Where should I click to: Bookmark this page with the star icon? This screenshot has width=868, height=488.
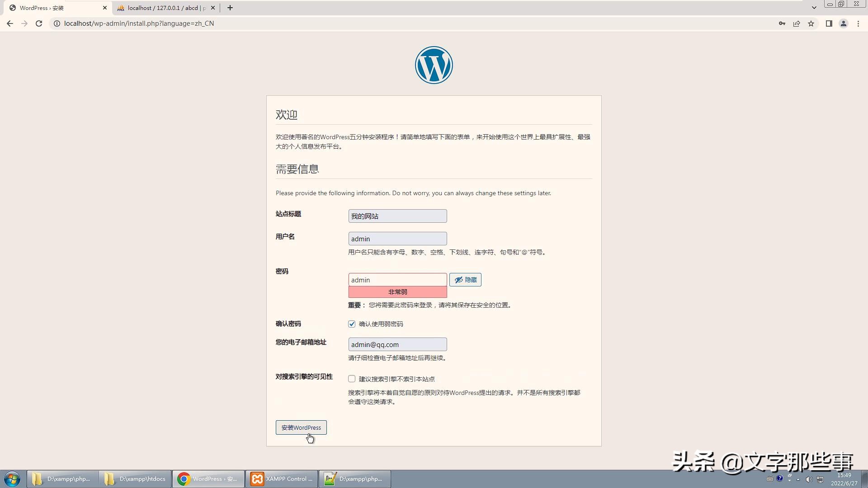point(811,23)
